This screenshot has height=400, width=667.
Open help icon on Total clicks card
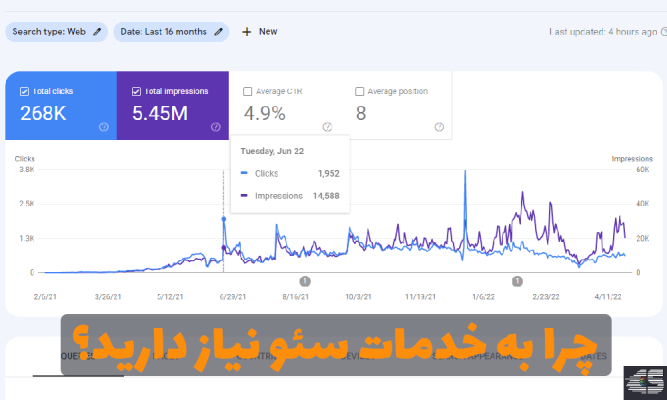tap(104, 127)
